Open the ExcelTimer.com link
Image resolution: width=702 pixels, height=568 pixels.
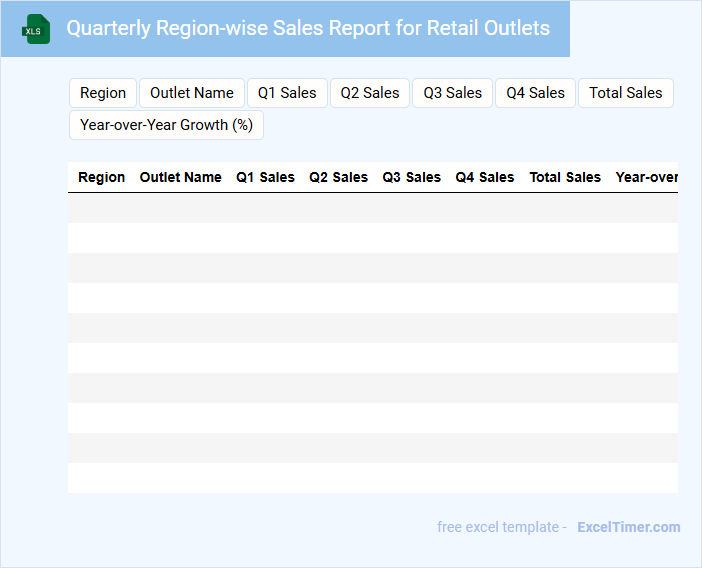click(x=628, y=527)
